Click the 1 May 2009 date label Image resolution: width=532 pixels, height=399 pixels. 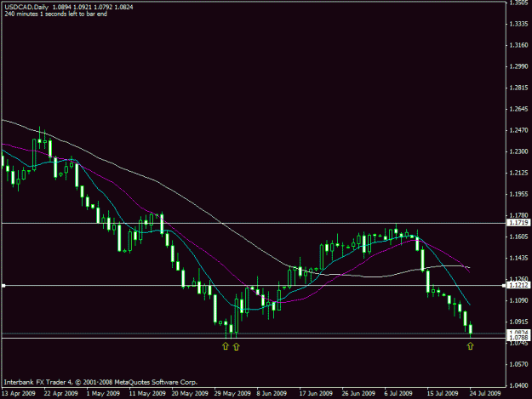click(103, 393)
